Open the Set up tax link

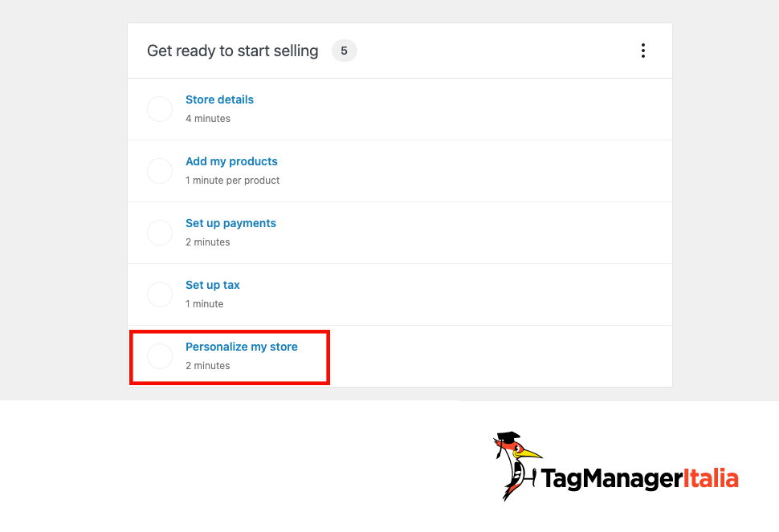click(213, 285)
